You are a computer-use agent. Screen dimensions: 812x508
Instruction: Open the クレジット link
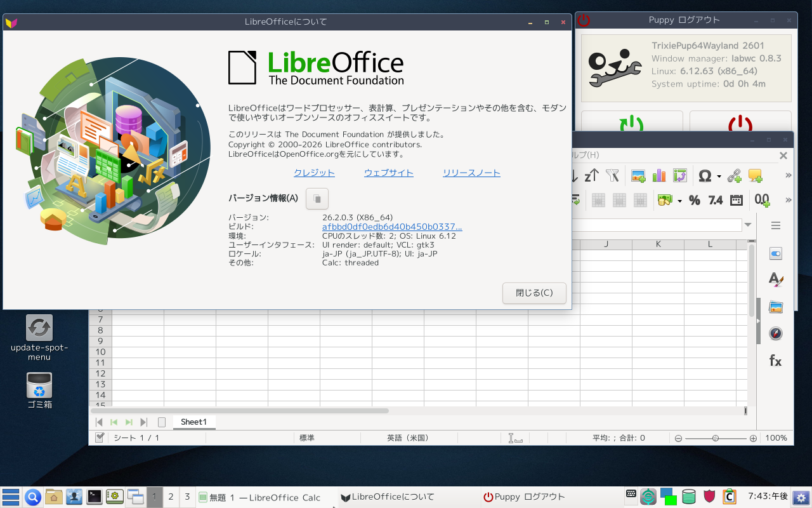click(x=314, y=173)
